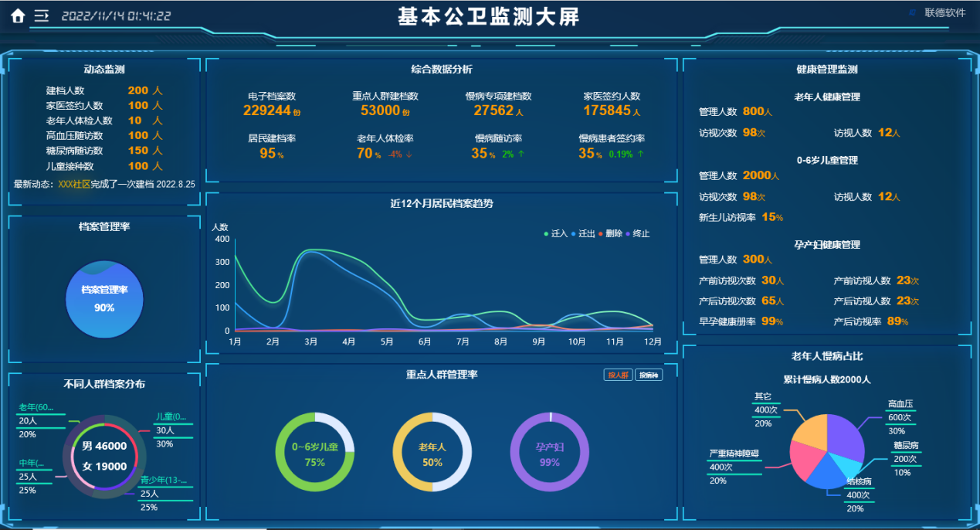This screenshot has height=530, width=980.
Task: Click the red down arrow beside -4%
Action: click(x=409, y=155)
